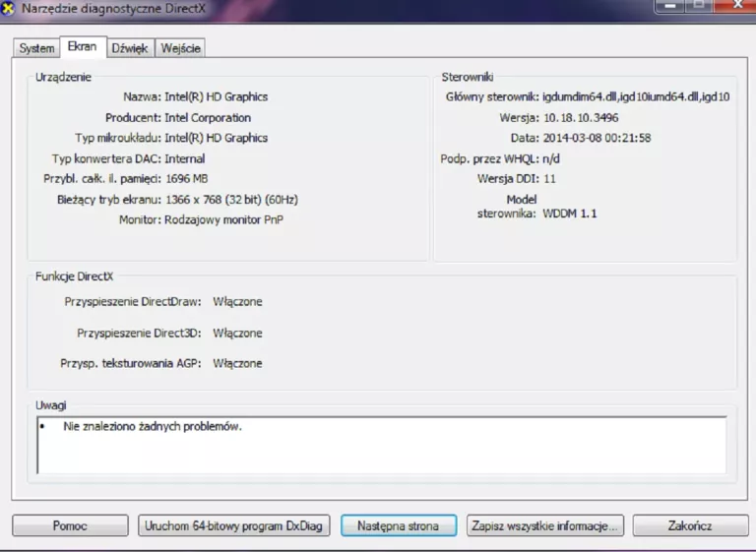The width and height of the screenshot is (756, 552).
Task: Exit with the Zakończ button
Action: click(x=690, y=525)
